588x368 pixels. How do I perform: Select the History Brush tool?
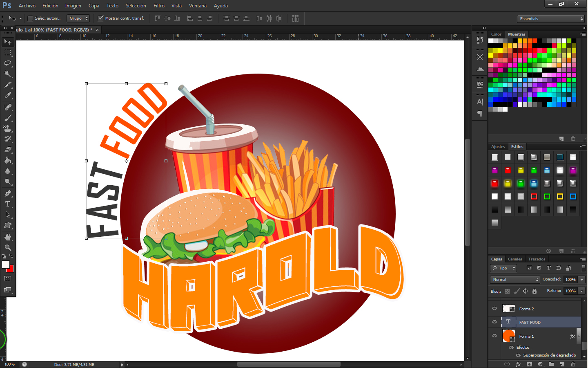(x=8, y=139)
